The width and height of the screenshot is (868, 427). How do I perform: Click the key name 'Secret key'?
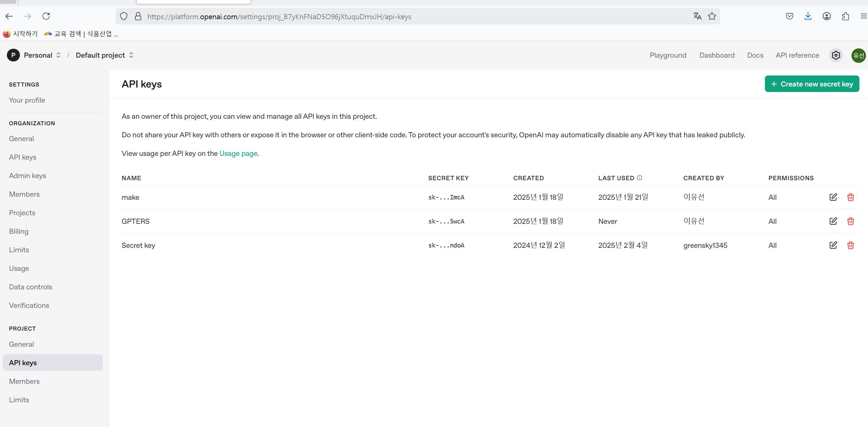(x=138, y=245)
